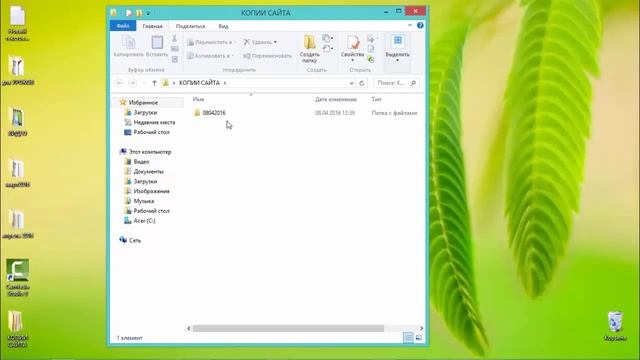Open the help question mark icon
This screenshot has height=360, width=640.
[420, 25]
